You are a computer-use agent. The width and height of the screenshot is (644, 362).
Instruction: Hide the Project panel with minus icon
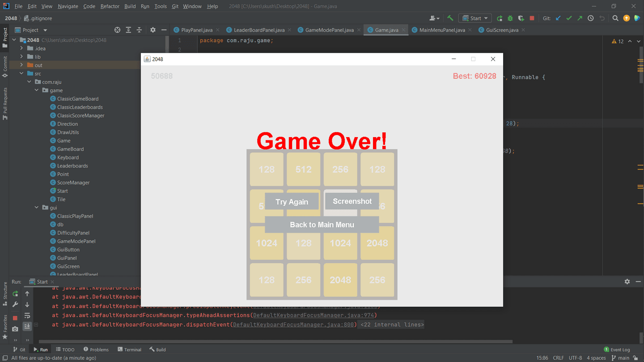[164, 30]
